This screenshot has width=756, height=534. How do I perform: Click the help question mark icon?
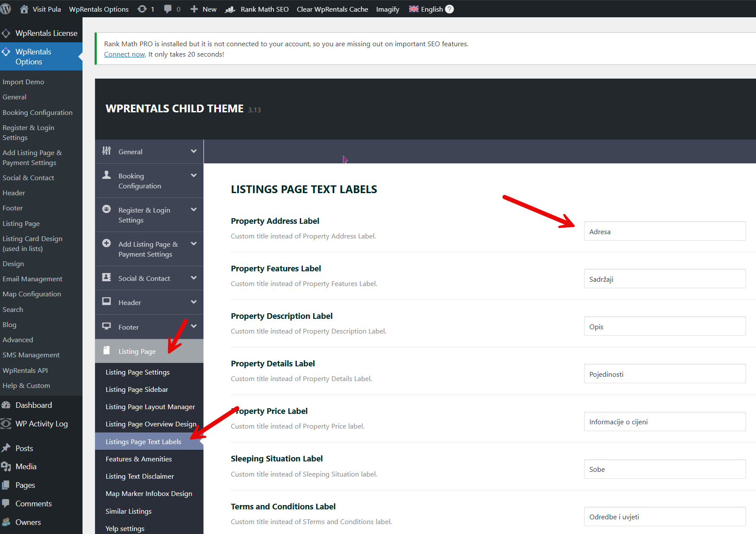(449, 9)
